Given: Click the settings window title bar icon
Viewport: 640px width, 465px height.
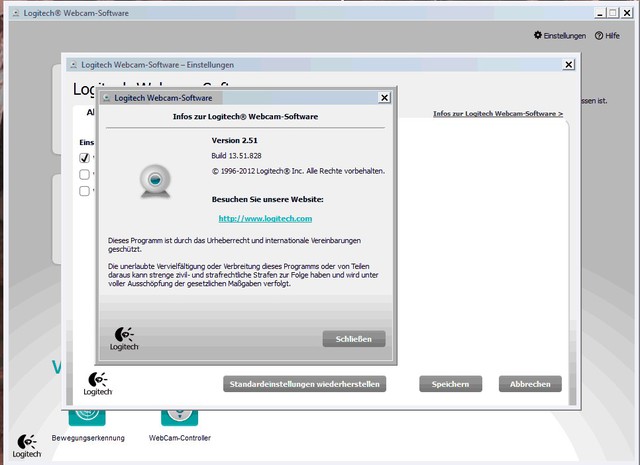Looking at the screenshot, I should [x=73, y=65].
